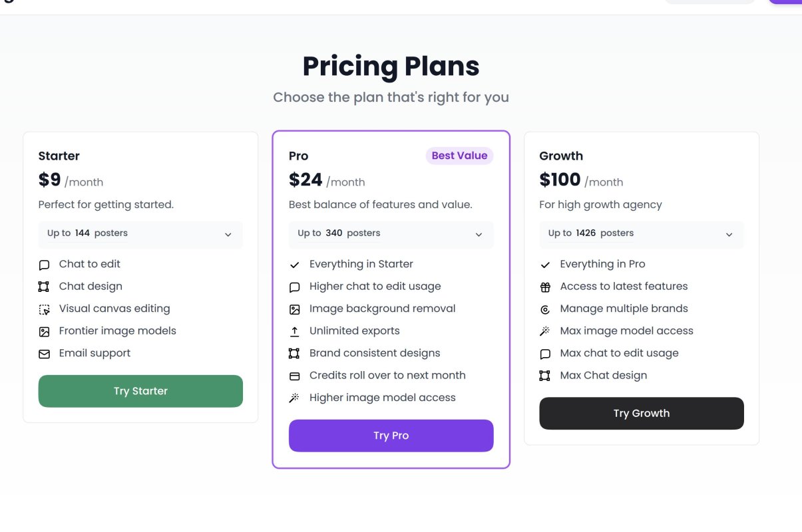Viewport: 802px width, 532px height.
Task: Click the Pricing Plans heading
Action: pos(391,66)
